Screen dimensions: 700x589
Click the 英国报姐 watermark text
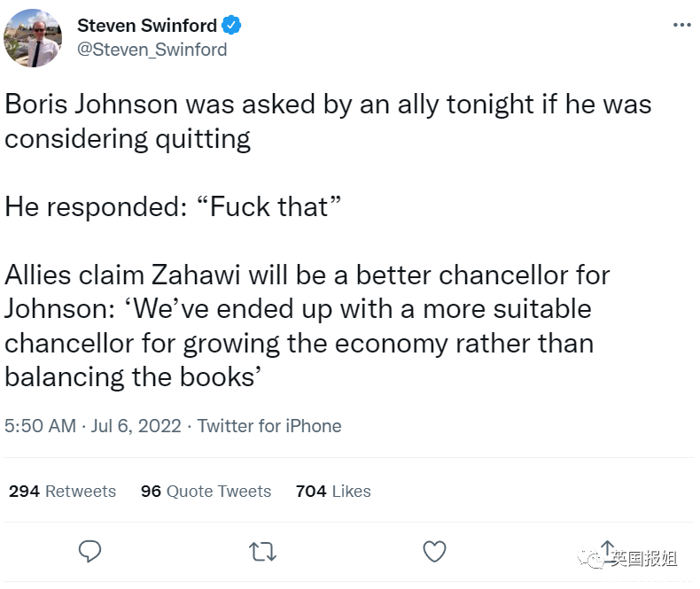[644, 558]
